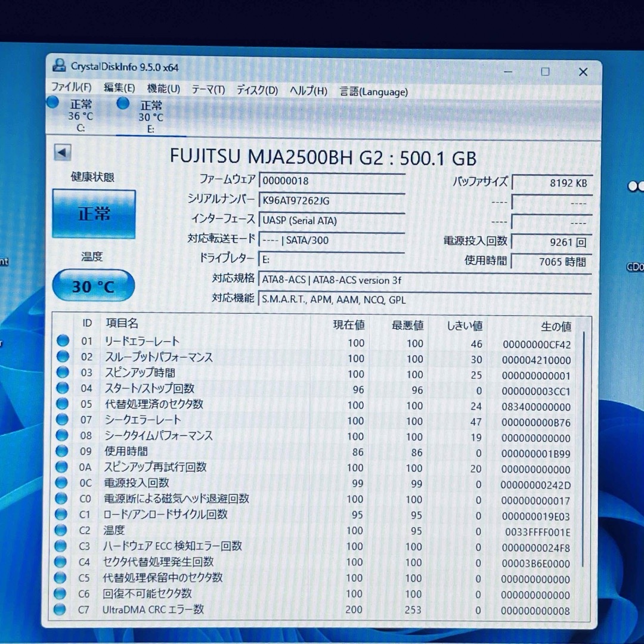Minimize the CrystalDiskInfo window

point(508,72)
